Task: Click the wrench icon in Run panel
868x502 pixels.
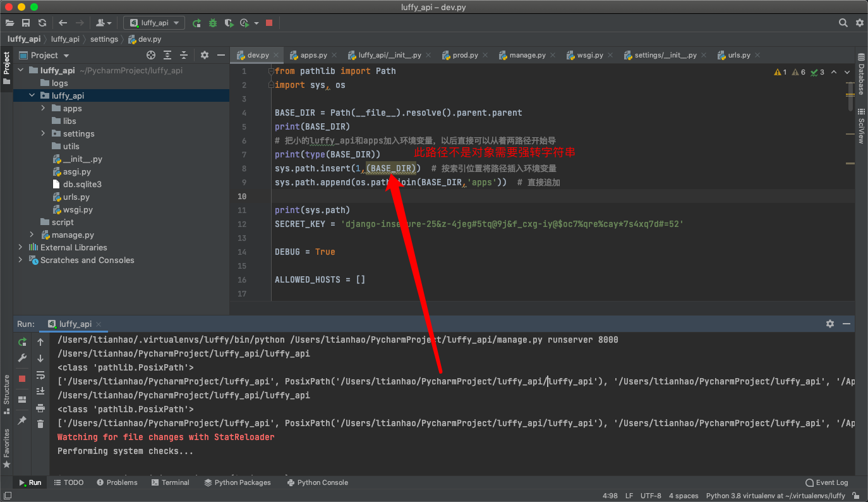Action: pos(22,358)
